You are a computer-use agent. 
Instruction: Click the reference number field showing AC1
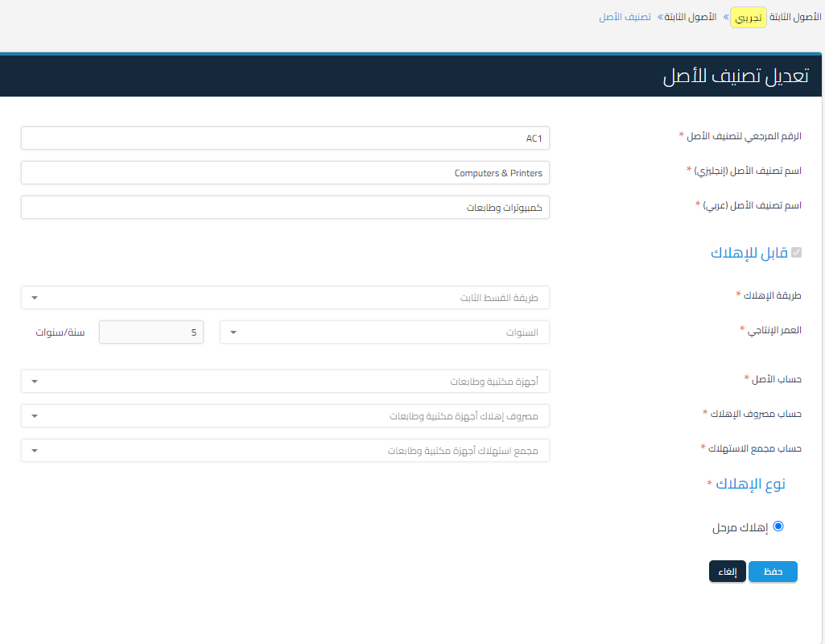pos(285,138)
